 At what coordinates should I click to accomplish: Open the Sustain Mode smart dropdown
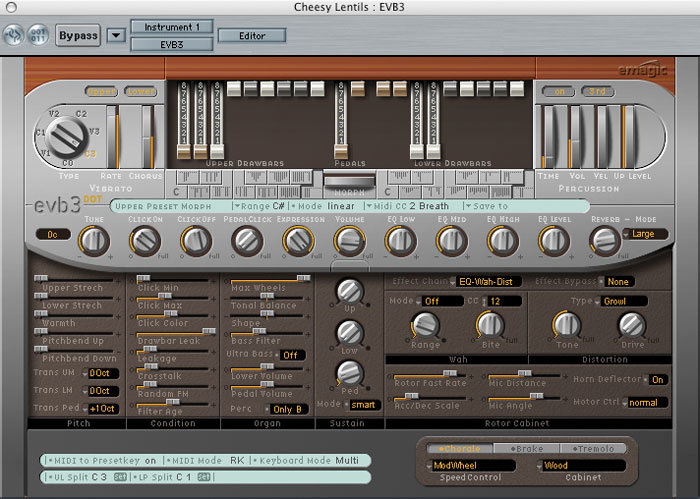(363, 405)
